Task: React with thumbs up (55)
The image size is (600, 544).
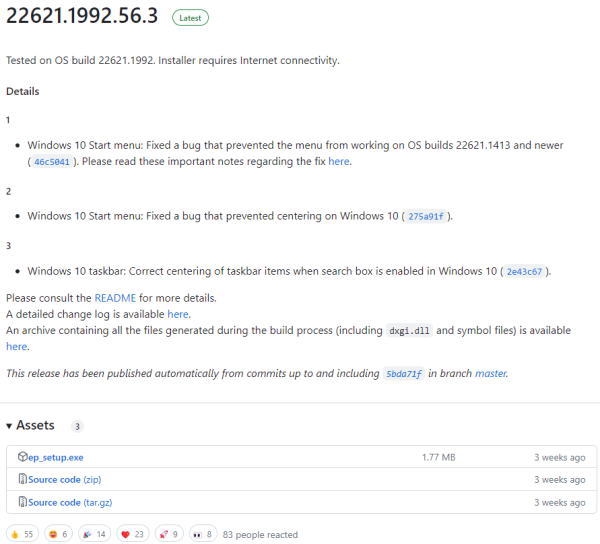Action: coord(22,534)
